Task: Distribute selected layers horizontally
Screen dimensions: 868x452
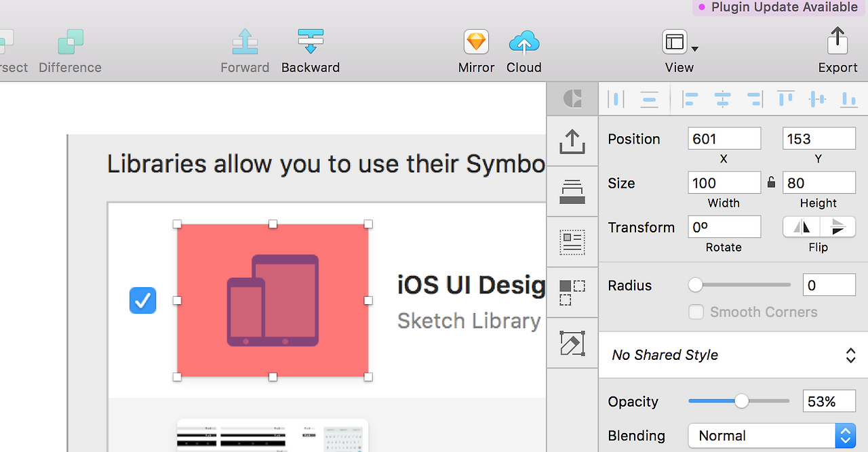Action: pyautogui.click(x=616, y=100)
